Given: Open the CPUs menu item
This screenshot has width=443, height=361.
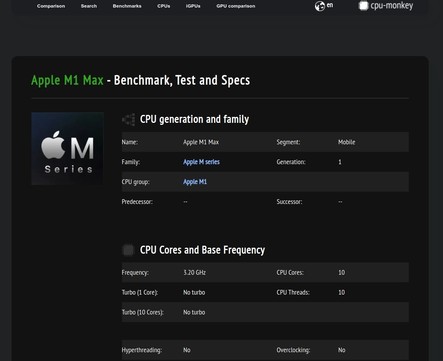Looking at the screenshot, I should coord(164,6).
